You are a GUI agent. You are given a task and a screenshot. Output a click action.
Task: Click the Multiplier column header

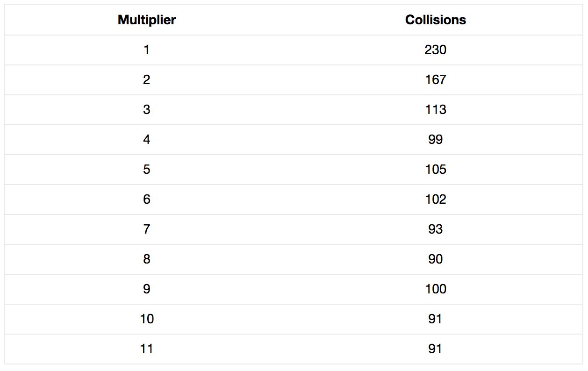coord(147,20)
